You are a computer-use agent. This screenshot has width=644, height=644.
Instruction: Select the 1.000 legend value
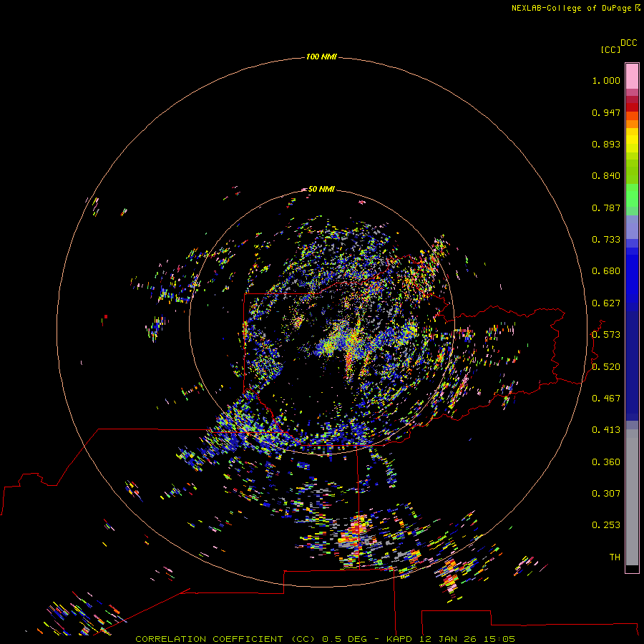pyautogui.click(x=606, y=80)
